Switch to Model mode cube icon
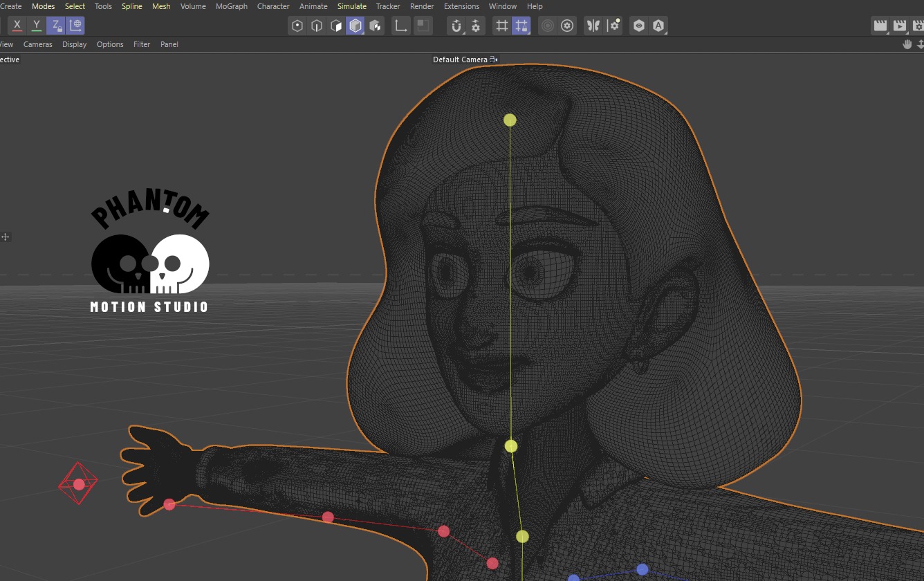 355,26
